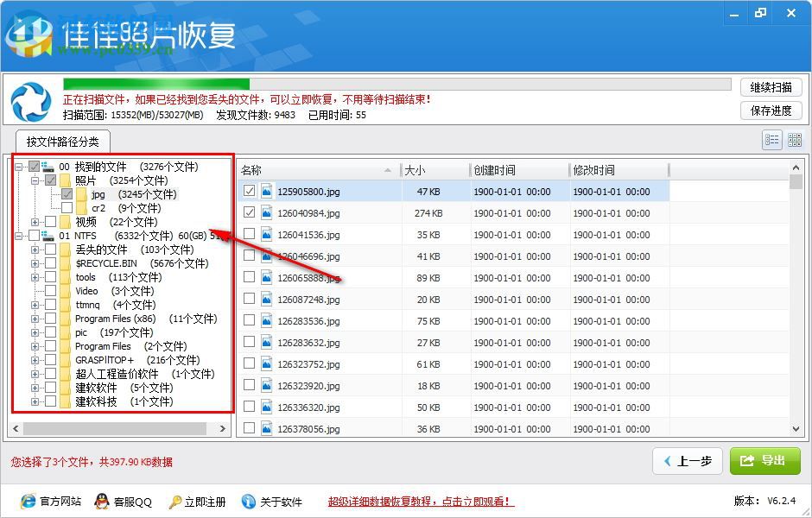This screenshot has width=812, height=518.
Task: Collapse the 照片 folder node
Action: coord(35,180)
